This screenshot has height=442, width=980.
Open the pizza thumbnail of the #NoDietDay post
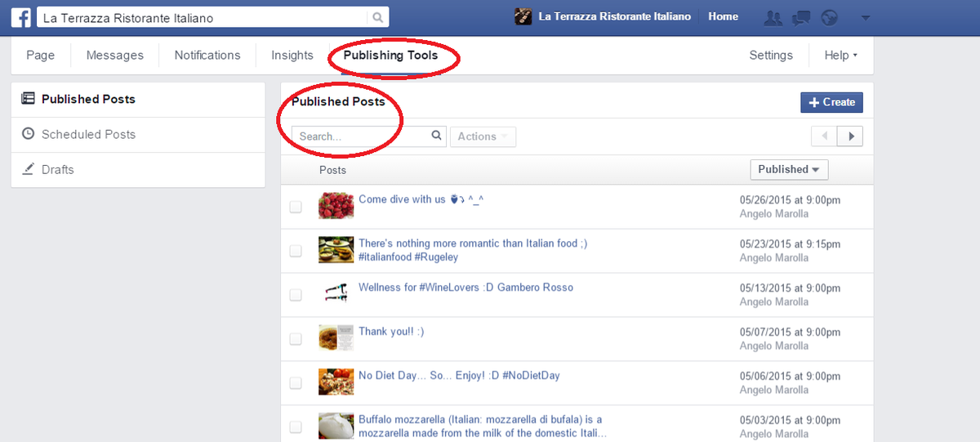point(336,382)
